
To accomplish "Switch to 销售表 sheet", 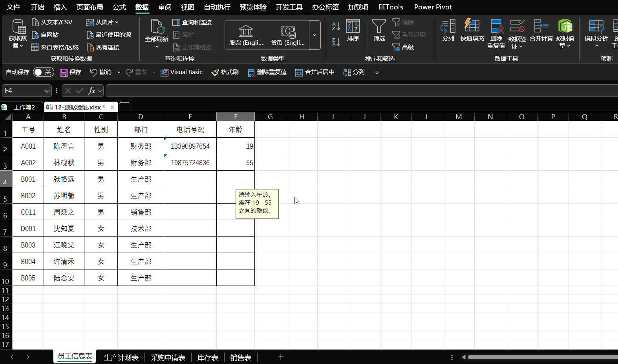I will 241,357.
